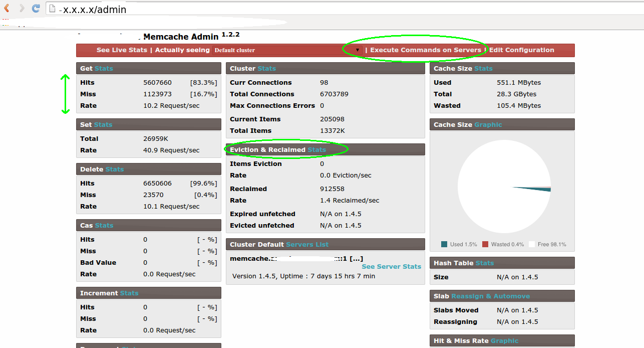
Task: Click Delete miss value 23570
Action: coord(153,195)
